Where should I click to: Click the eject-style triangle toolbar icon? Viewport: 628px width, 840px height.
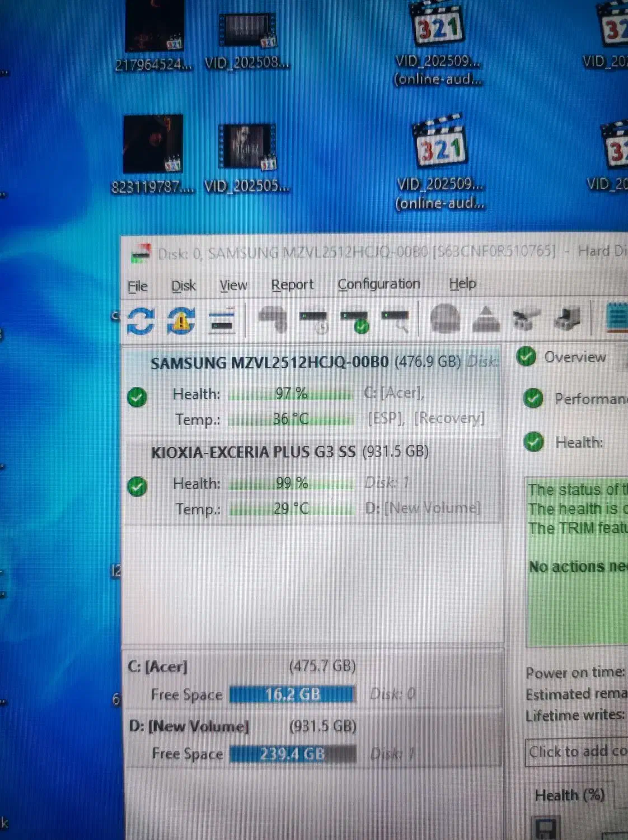coord(486,320)
